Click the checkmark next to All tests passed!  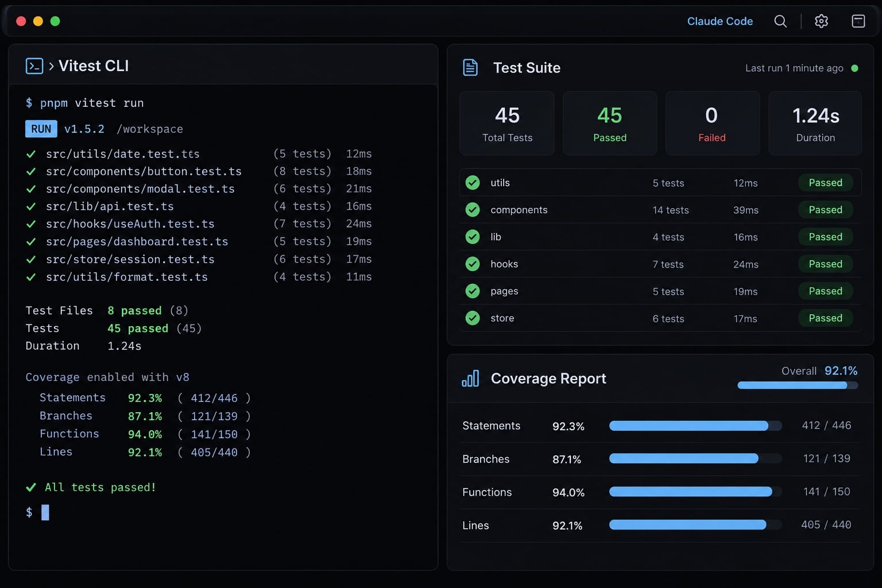tap(31, 488)
